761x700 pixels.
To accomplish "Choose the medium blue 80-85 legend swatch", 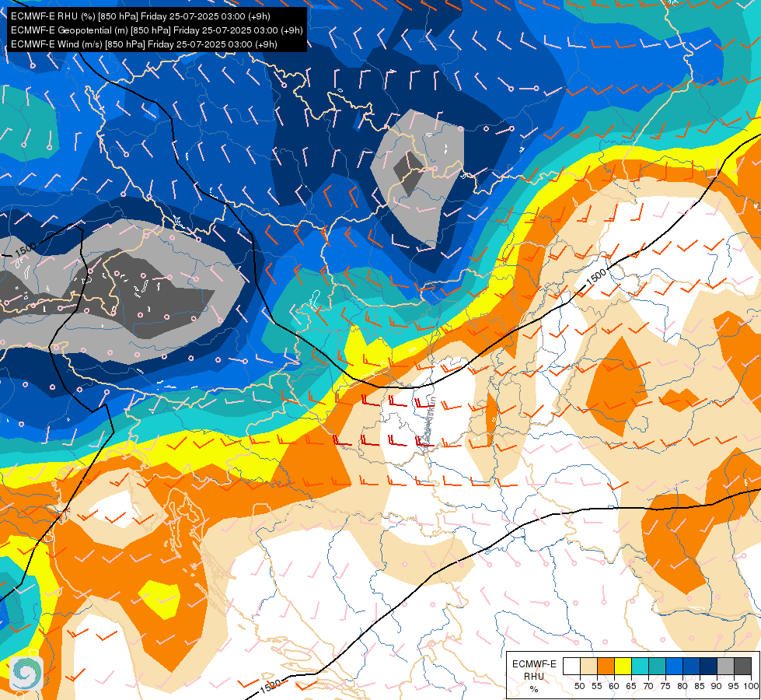I will tap(691, 667).
